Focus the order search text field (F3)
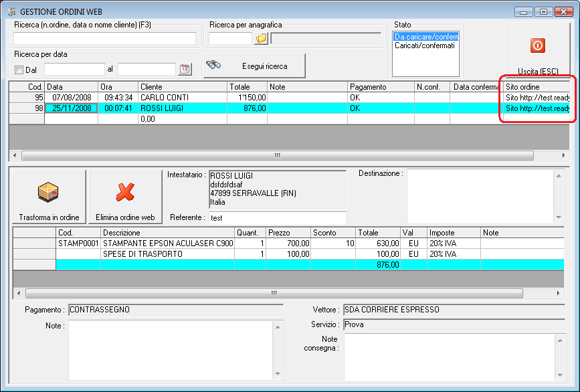 click(104, 38)
